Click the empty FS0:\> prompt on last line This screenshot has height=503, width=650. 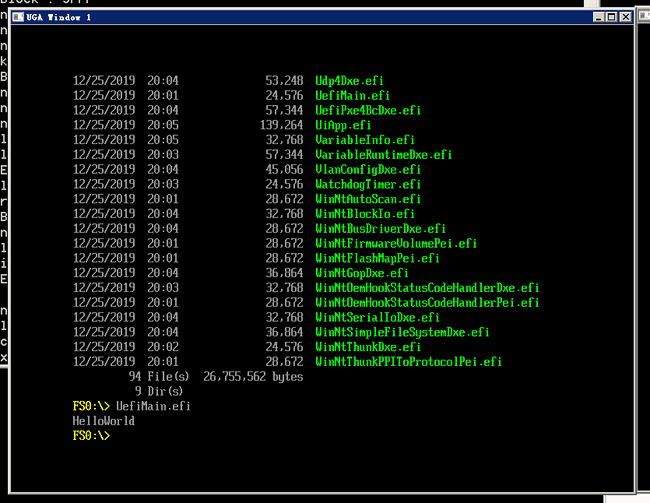(x=91, y=436)
